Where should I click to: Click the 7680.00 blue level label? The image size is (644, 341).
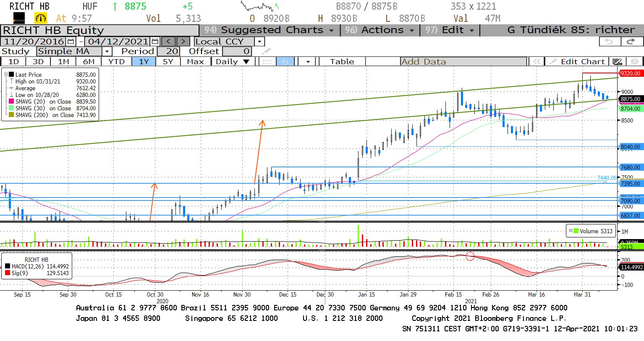pos(631,167)
